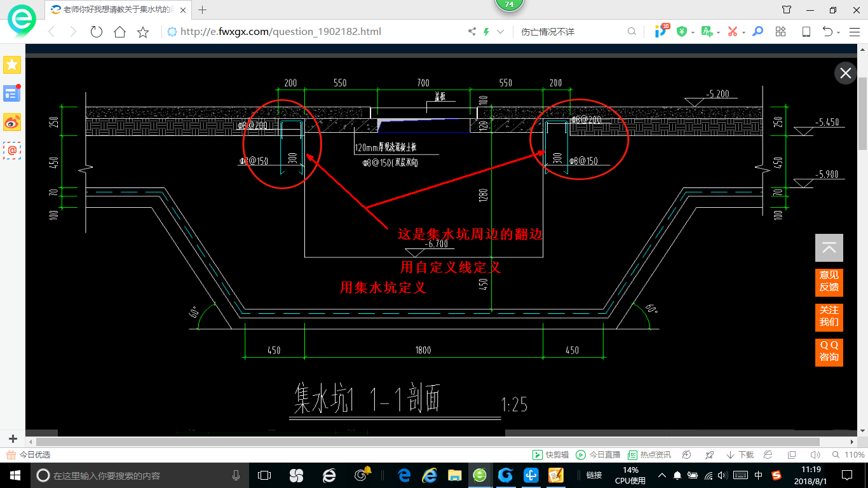Reload the current page
The width and height of the screenshot is (868, 488).
(97, 32)
